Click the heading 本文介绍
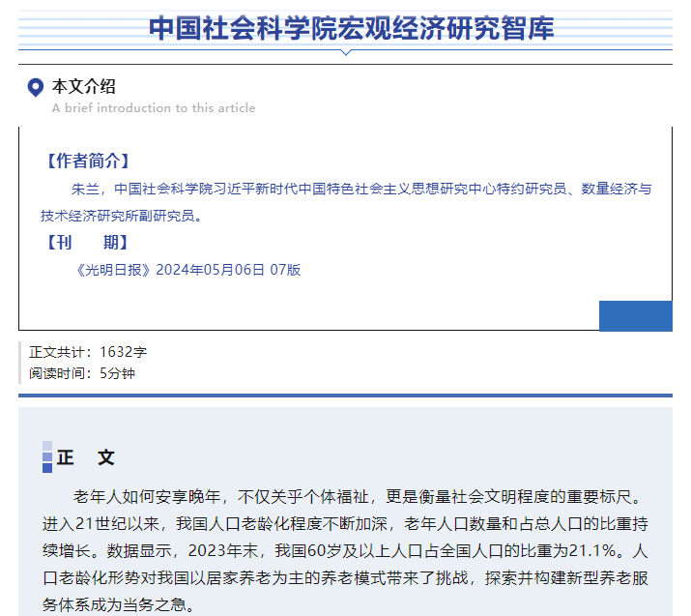 pyautogui.click(x=84, y=86)
